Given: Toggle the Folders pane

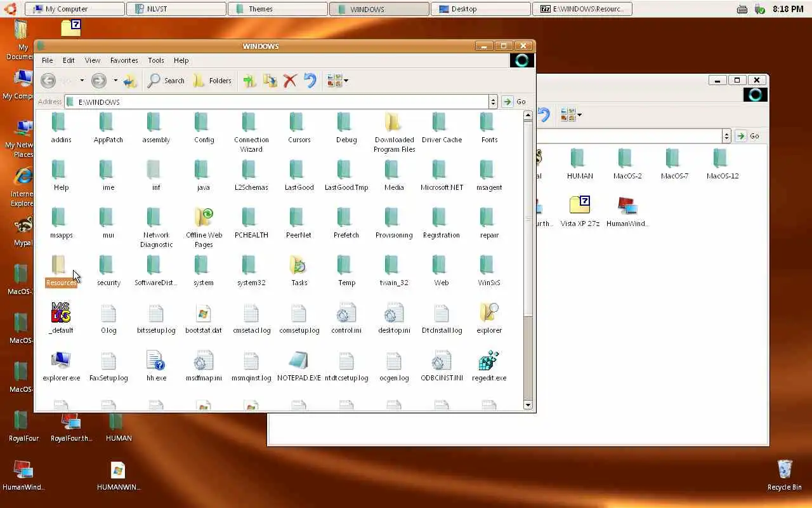Looking at the screenshot, I should (x=213, y=81).
